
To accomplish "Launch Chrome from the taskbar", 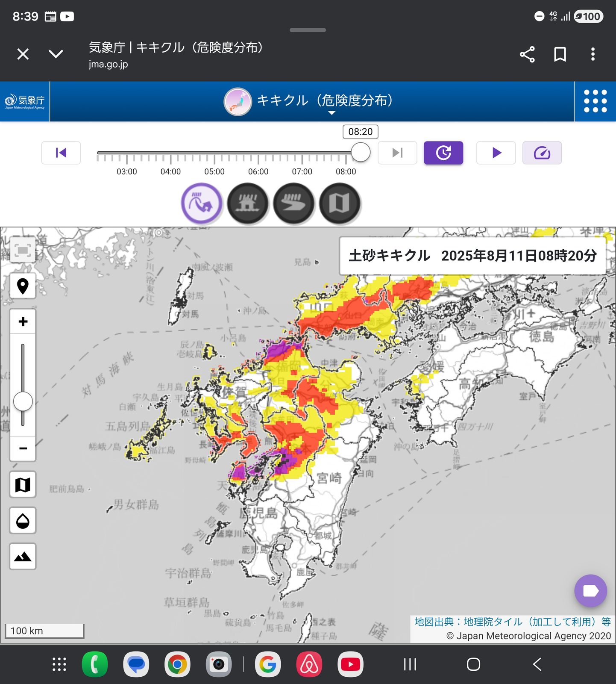I will tap(177, 664).
